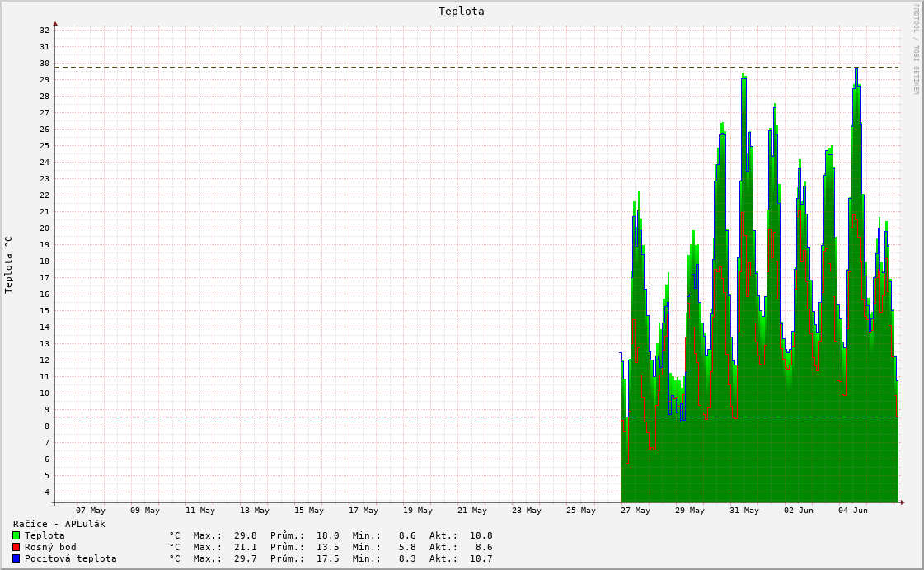Click the Teplota °C vertical axis title
The height and width of the screenshot is (570, 924).
[8, 265]
